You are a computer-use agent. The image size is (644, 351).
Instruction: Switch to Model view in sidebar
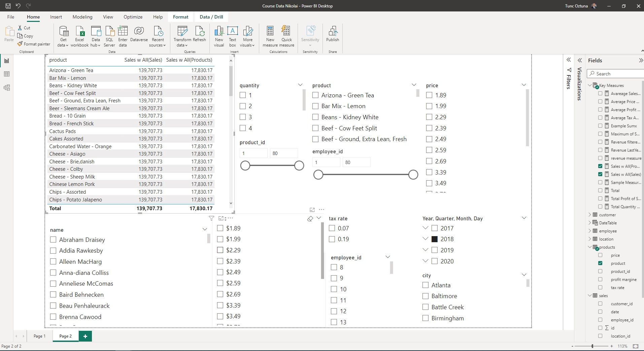[7, 88]
